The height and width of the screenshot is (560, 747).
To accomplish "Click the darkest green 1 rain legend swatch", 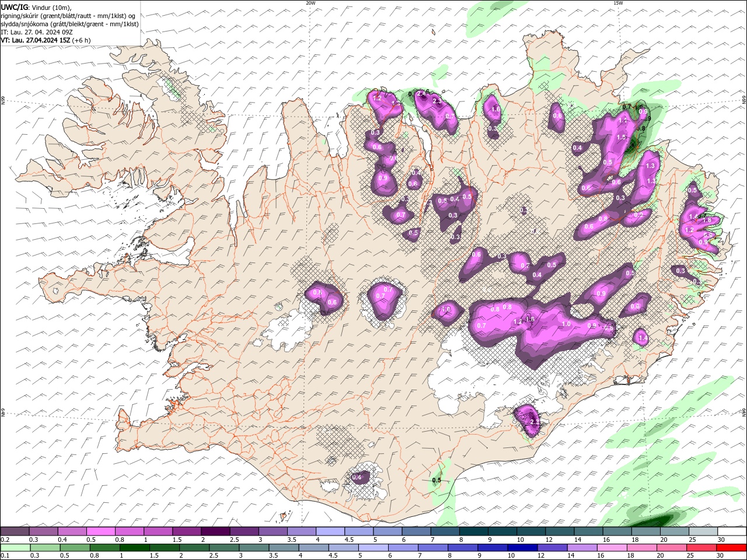I will 134,548.
